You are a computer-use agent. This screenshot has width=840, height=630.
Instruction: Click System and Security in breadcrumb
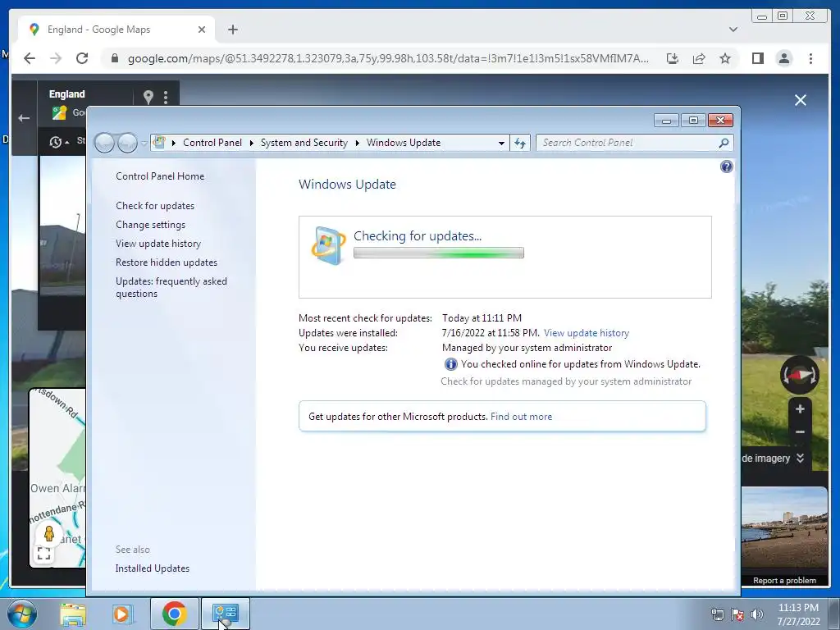click(x=304, y=143)
